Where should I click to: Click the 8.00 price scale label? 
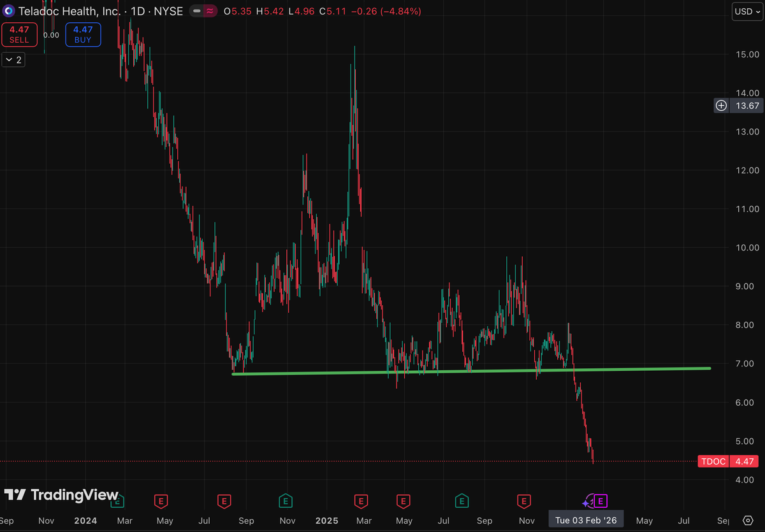point(746,325)
